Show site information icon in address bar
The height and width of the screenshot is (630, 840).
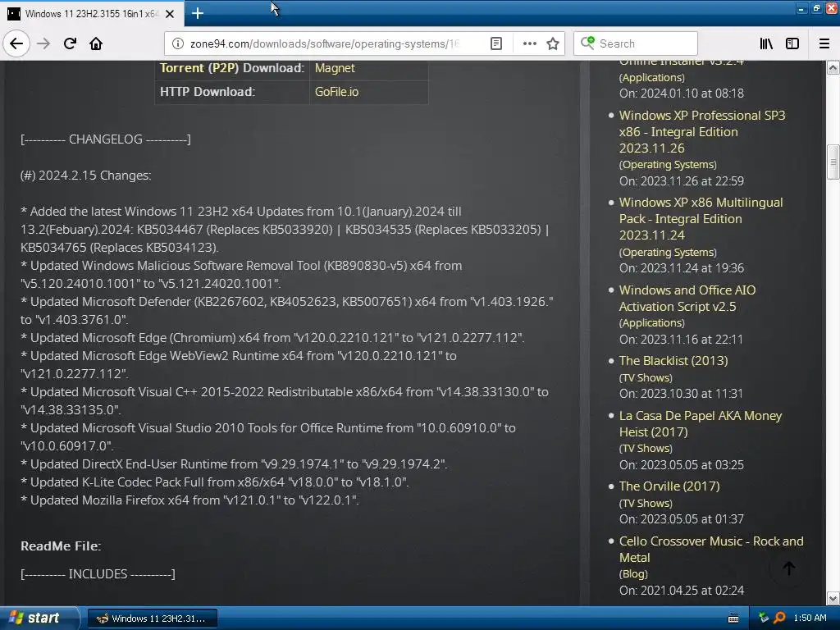178,43
